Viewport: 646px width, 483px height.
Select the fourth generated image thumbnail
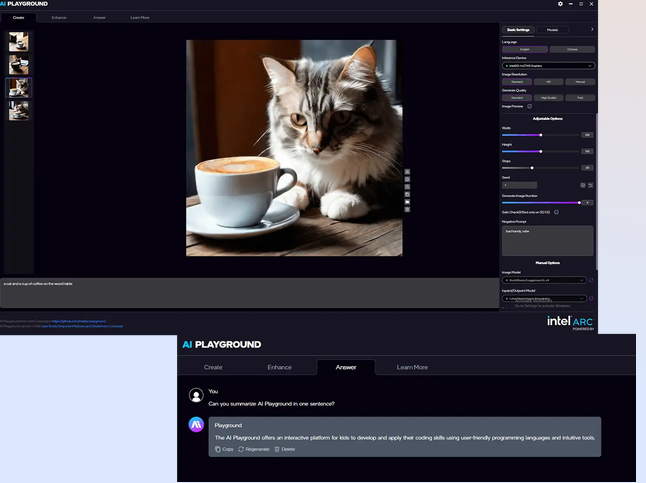click(x=19, y=111)
